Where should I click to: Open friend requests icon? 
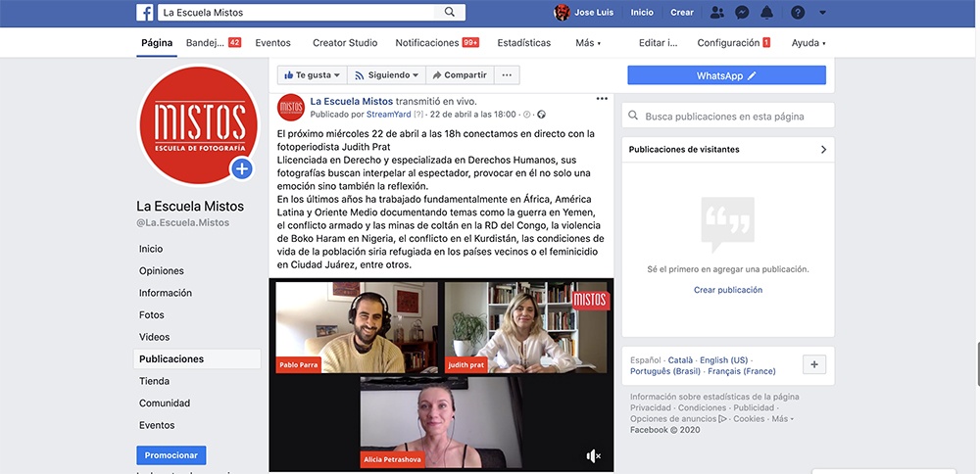717,13
